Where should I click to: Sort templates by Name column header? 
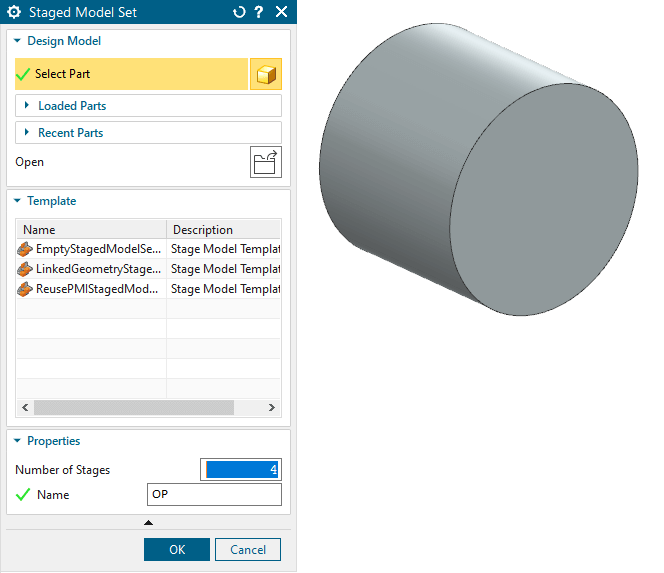[91, 230]
